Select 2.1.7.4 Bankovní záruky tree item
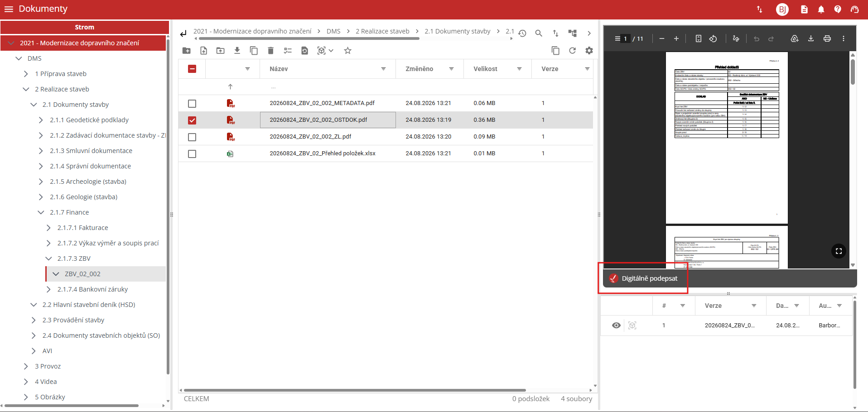 pyautogui.click(x=92, y=289)
